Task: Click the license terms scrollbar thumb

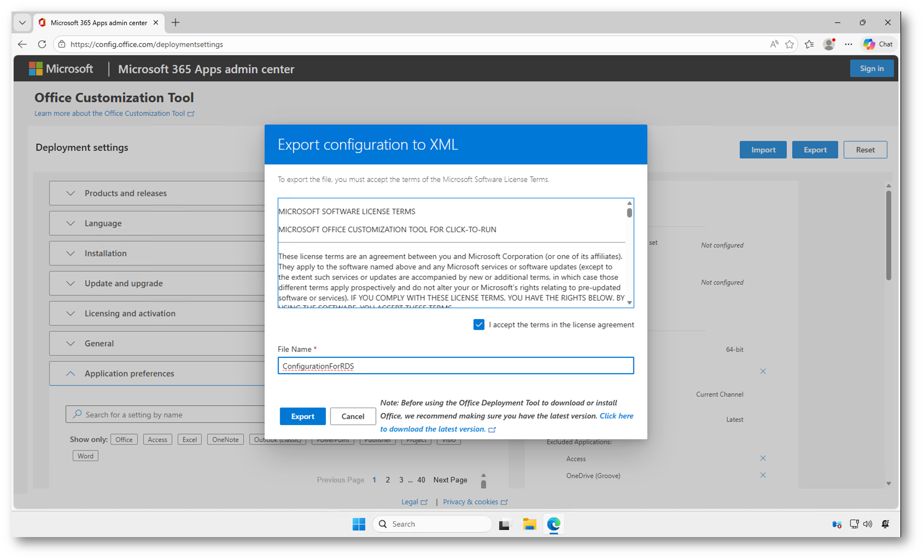Action: [629, 213]
